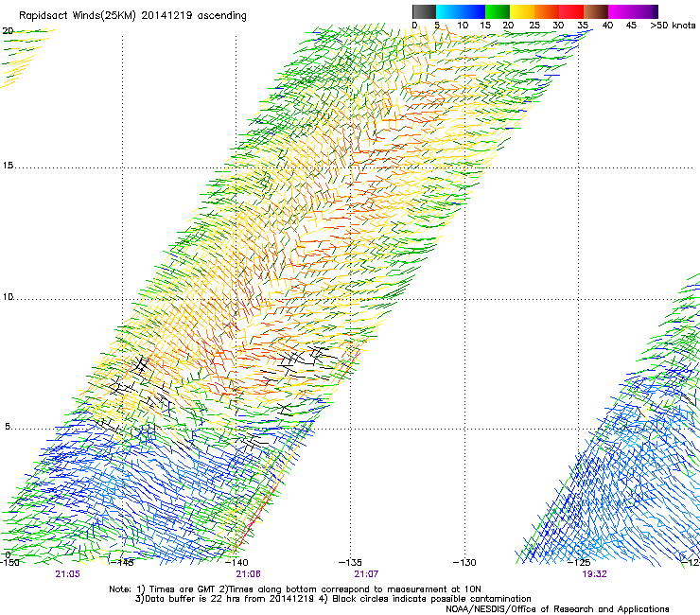Click the longitude label '-130'
This screenshot has width=700, height=615.
point(464,562)
